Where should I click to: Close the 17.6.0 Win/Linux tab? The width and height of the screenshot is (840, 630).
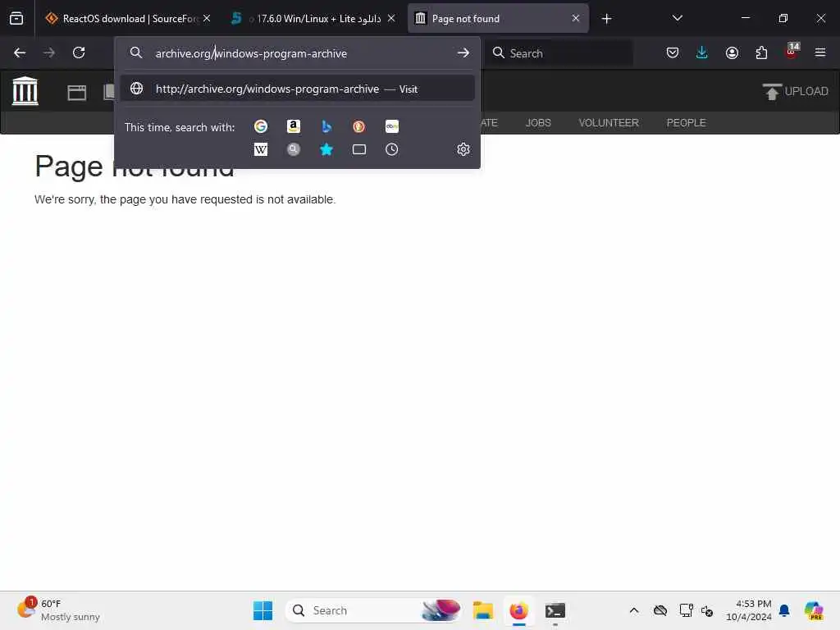(391, 18)
